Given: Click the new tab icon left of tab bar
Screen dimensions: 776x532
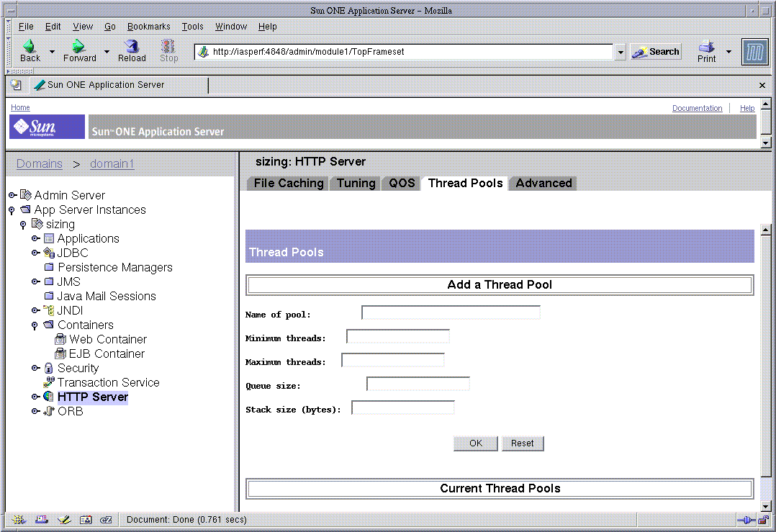Looking at the screenshot, I should (x=16, y=85).
